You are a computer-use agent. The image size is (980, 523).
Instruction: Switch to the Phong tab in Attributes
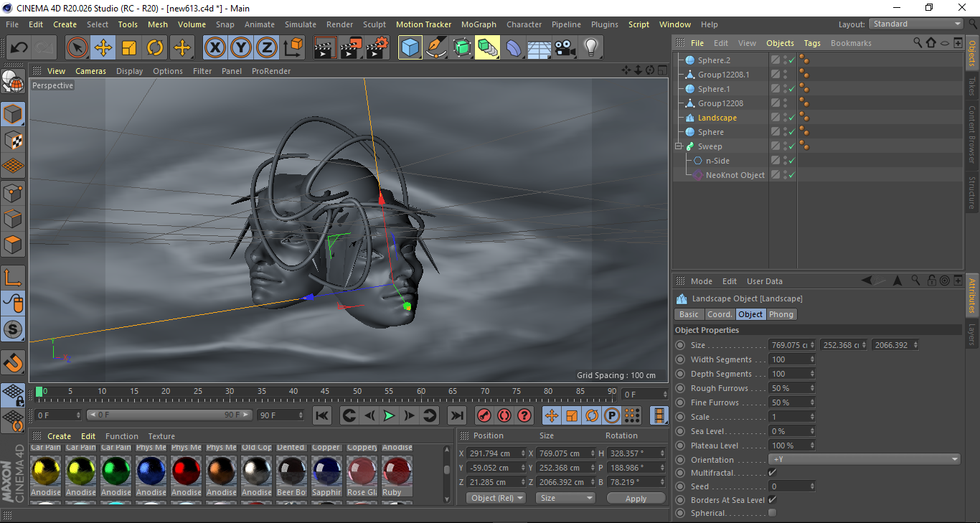click(781, 314)
